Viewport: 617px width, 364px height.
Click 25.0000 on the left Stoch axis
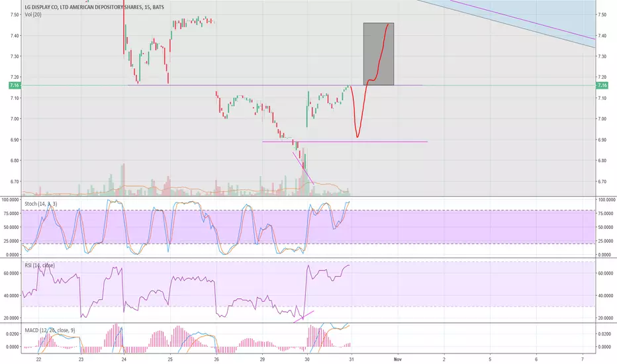(11, 241)
